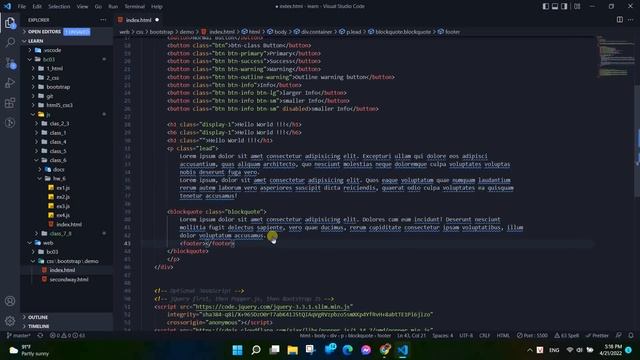The image size is (640, 360).
Task: Open Accounts icon in activity bar
Action: [10, 301]
